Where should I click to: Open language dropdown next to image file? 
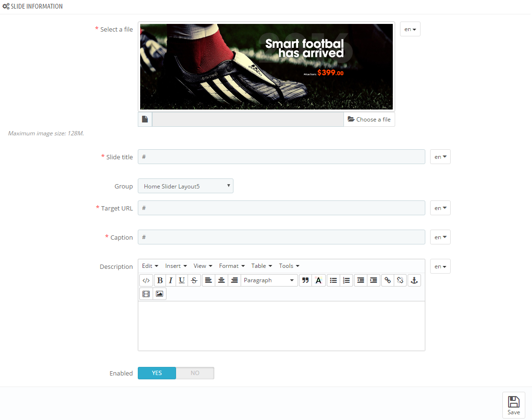tap(410, 29)
